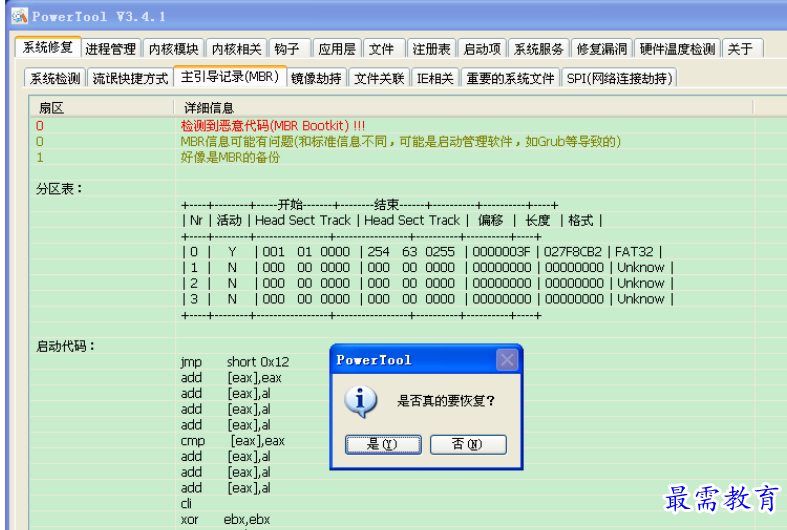Select the add [eax],eax line
This screenshot has width=787, height=530.
231,377
